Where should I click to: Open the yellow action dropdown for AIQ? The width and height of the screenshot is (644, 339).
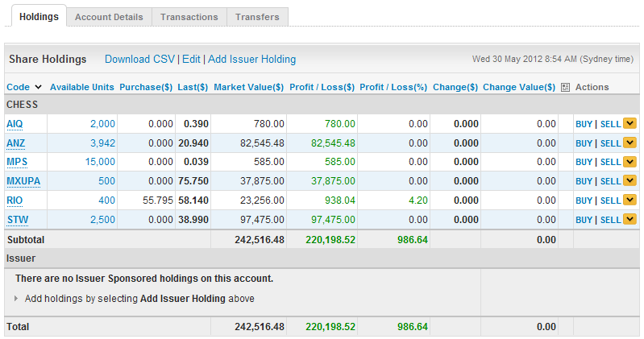point(629,123)
